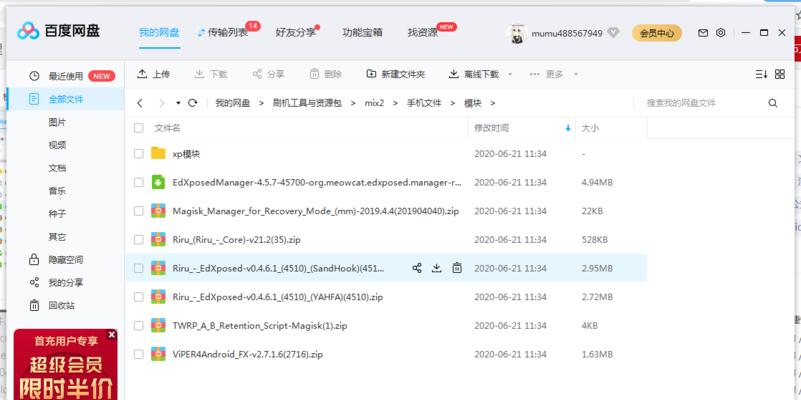Click 新建文件夹 new folder button

pyautogui.click(x=396, y=74)
